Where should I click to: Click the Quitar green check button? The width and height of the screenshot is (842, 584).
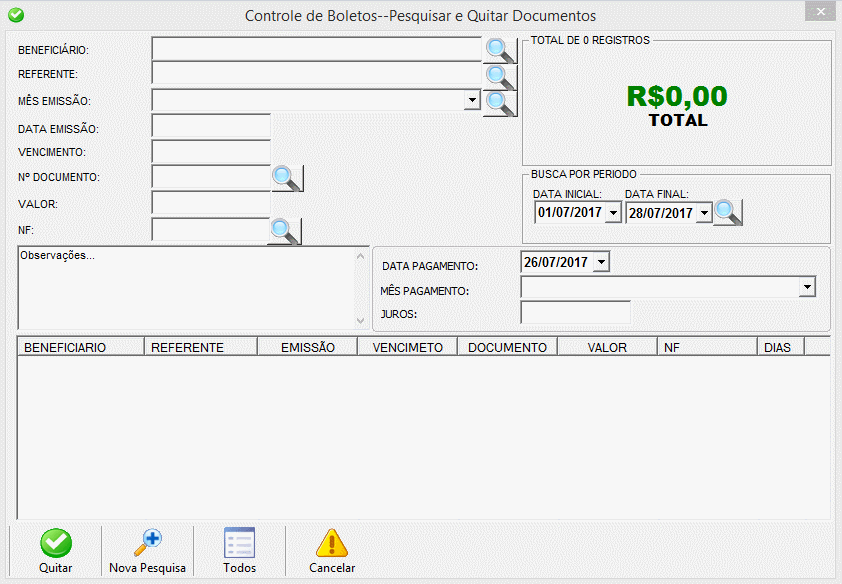pos(56,551)
